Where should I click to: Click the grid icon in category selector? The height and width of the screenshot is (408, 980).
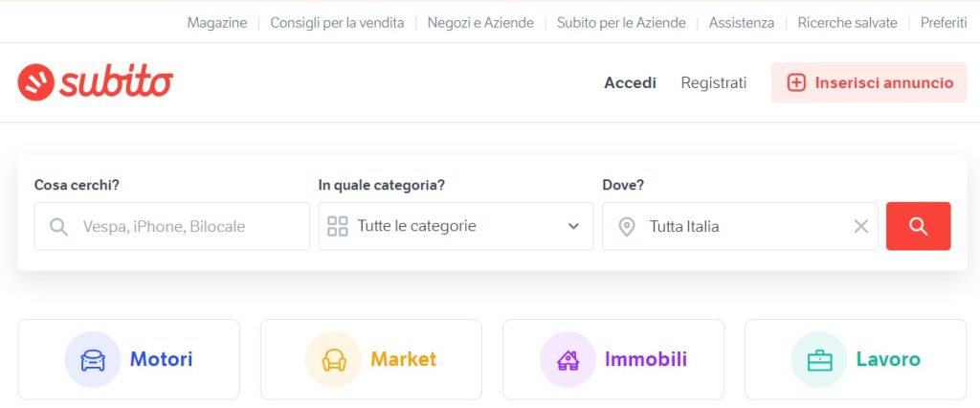(x=338, y=227)
